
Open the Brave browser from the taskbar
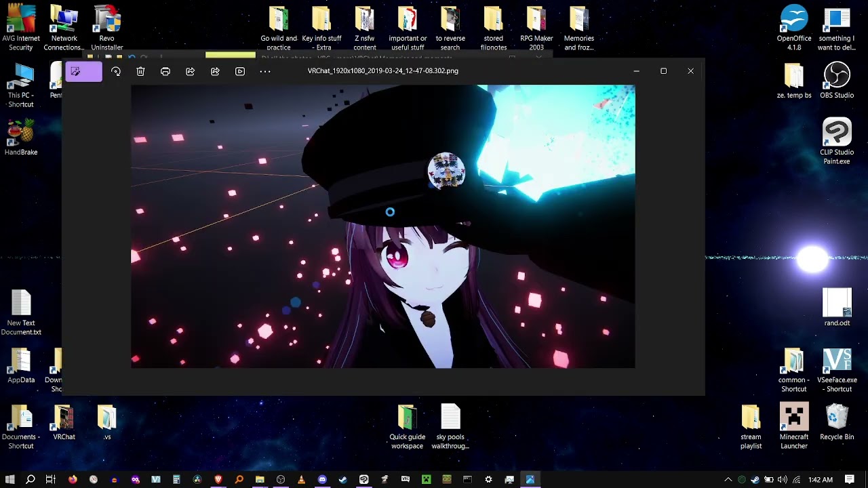(x=218, y=480)
